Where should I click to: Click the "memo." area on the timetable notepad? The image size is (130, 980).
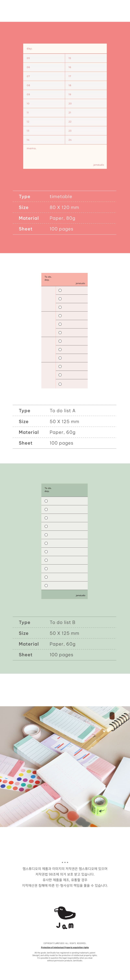coord(32,148)
